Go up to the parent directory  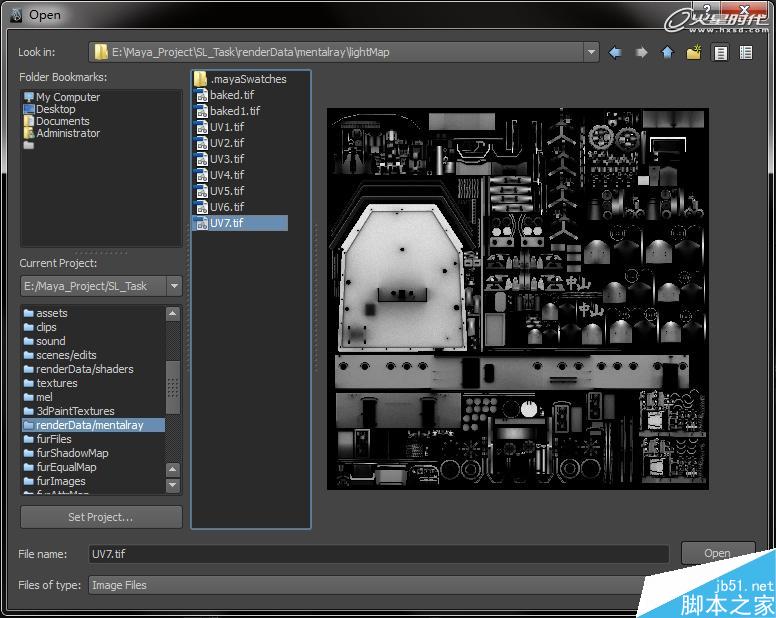coord(667,52)
